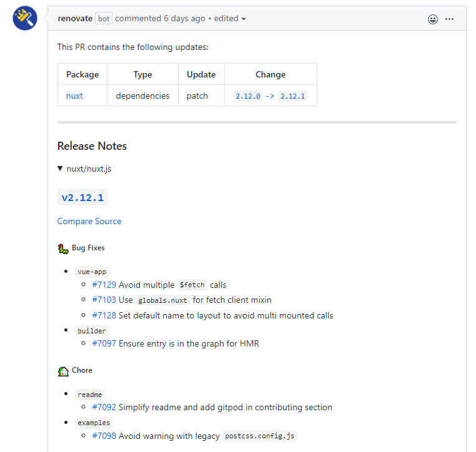476x452 pixels.
Task: Open pull request #7097
Action: (104, 343)
